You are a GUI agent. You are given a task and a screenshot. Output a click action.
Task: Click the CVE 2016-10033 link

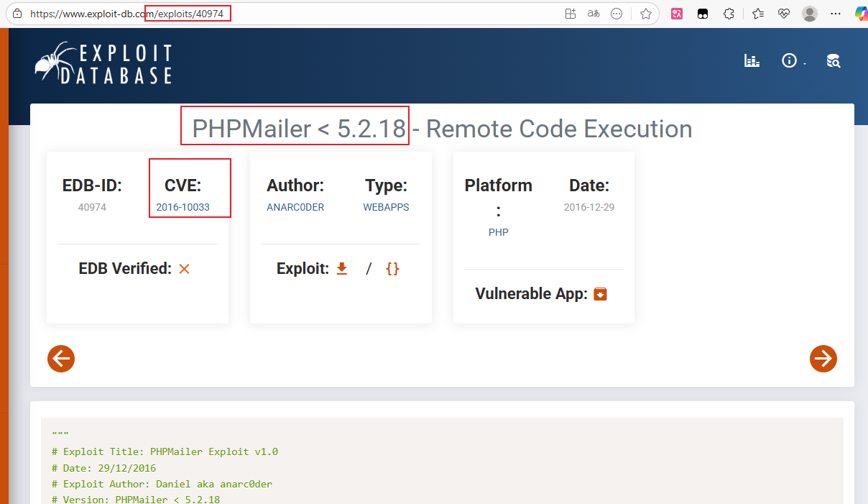click(x=183, y=207)
